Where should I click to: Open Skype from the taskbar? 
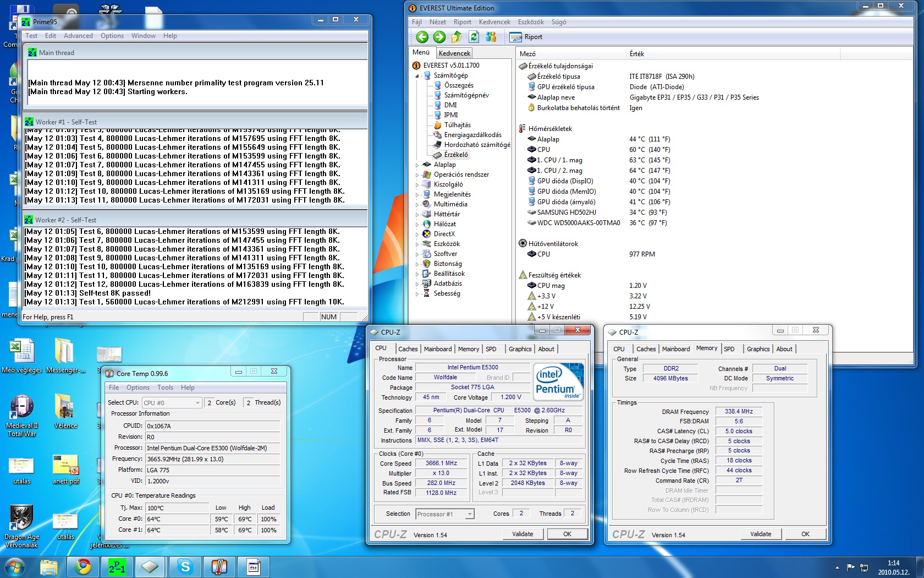point(185,567)
